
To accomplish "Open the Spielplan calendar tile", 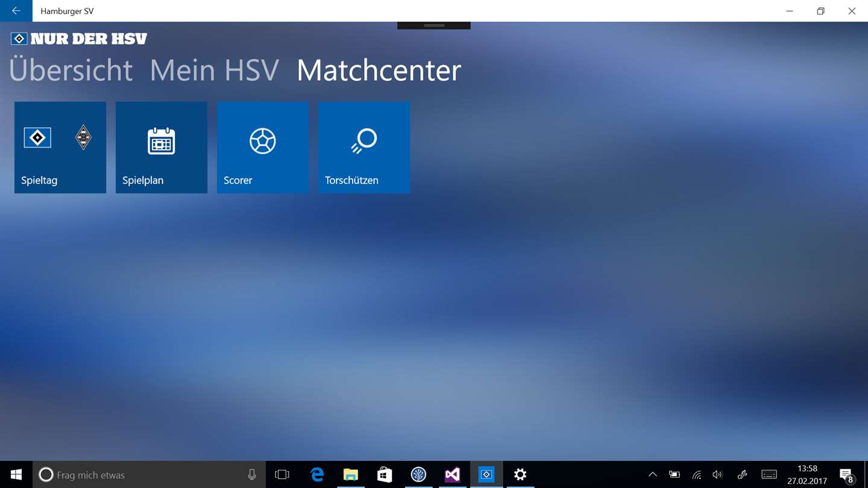I will [x=162, y=148].
